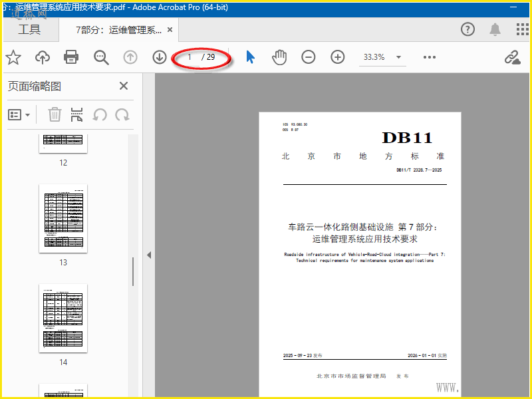Click the 33.3% zoom value field
Image resolution: width=532 pixels, height=399 pixels.
tap(374, 57)
